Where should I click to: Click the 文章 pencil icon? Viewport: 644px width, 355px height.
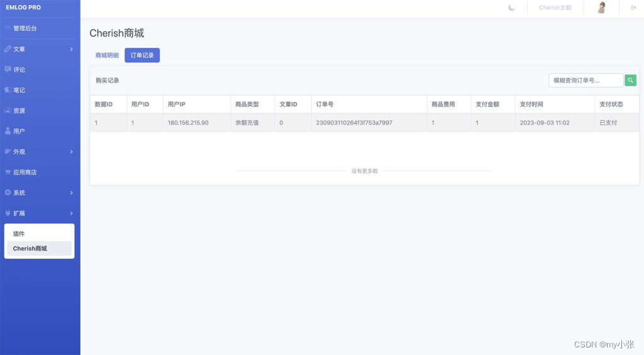[8, 48]
